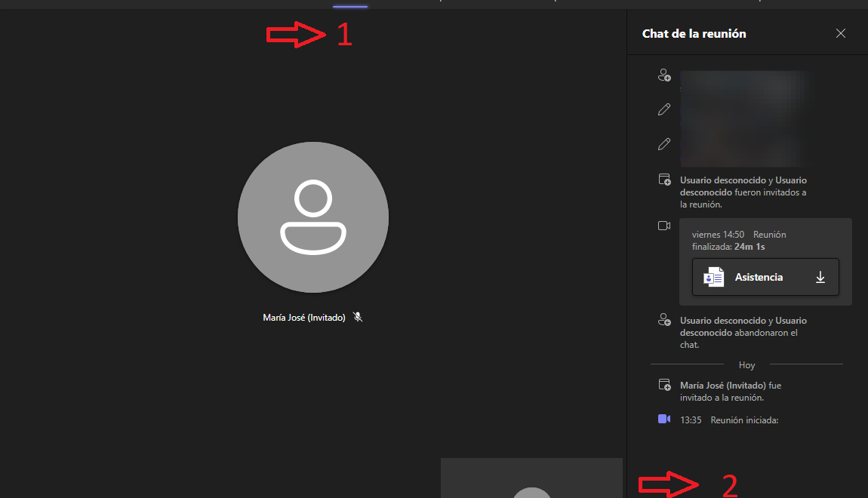This screenshot has width=868, height=498.
Task: Click the second pencil edit icon
Action: coord(664,144)
